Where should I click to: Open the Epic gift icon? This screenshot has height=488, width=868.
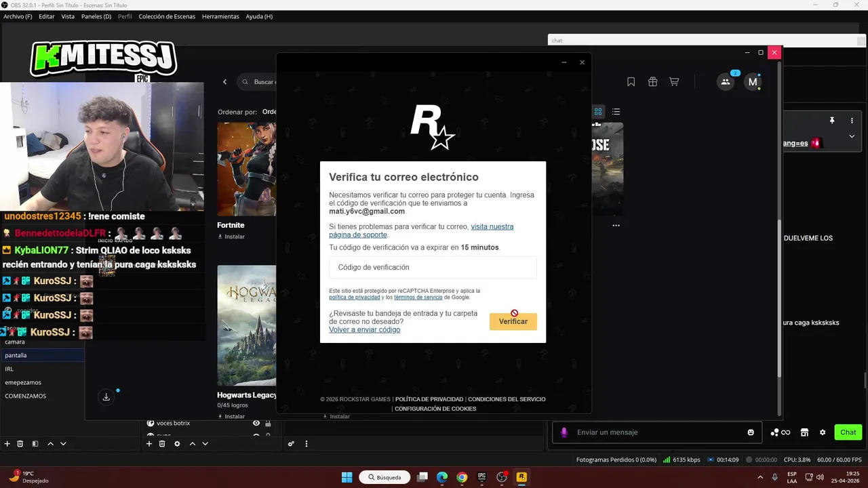coord(652,82)
